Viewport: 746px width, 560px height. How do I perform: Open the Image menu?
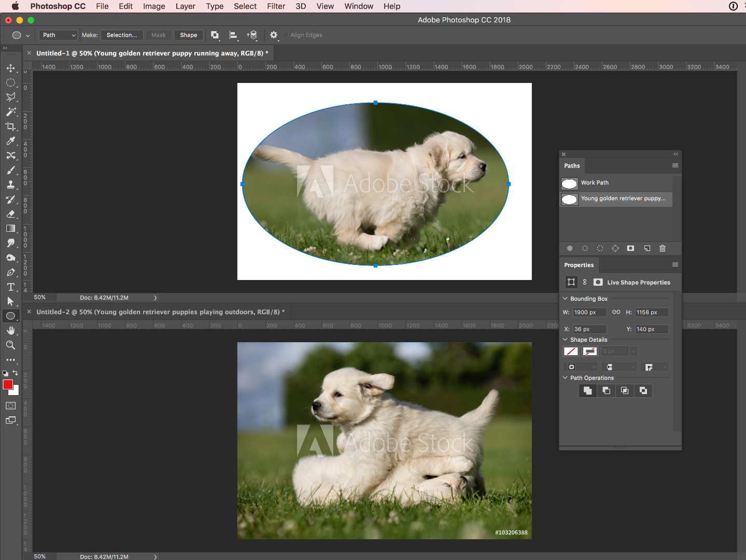click(154, 6)
